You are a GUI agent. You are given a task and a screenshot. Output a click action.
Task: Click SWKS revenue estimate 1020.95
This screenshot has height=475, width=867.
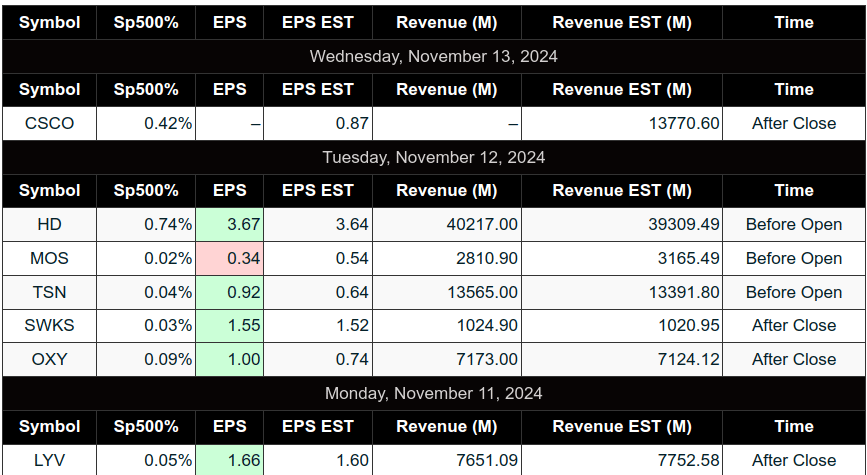[x=689, y=326]
